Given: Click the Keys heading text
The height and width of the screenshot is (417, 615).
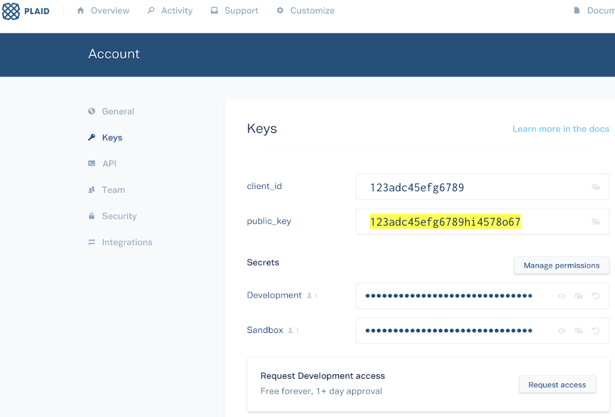Looking at the screenshot, I should tap(262, 129).
